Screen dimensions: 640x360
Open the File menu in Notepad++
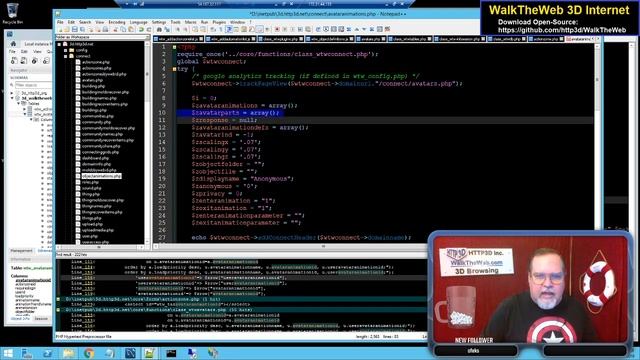tap(60, 22)
